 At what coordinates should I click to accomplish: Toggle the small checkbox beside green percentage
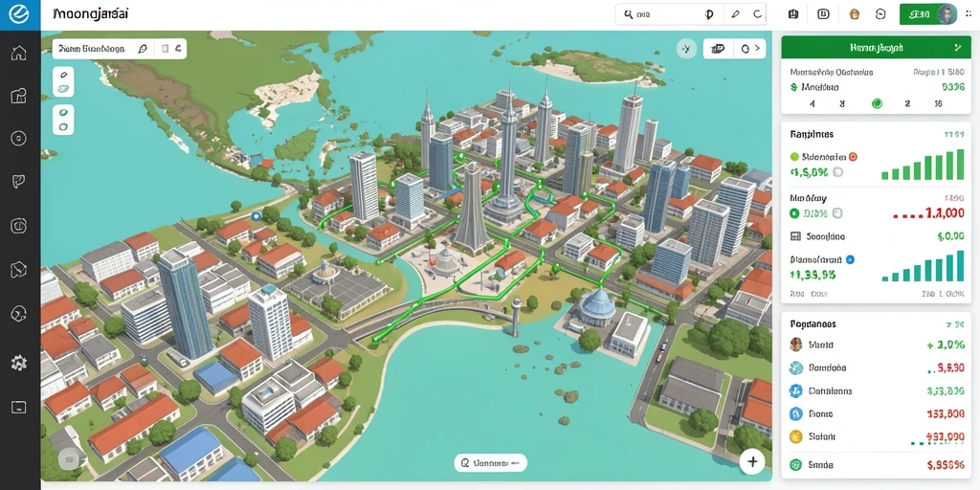pyautogui.click(x=838, y=171)
